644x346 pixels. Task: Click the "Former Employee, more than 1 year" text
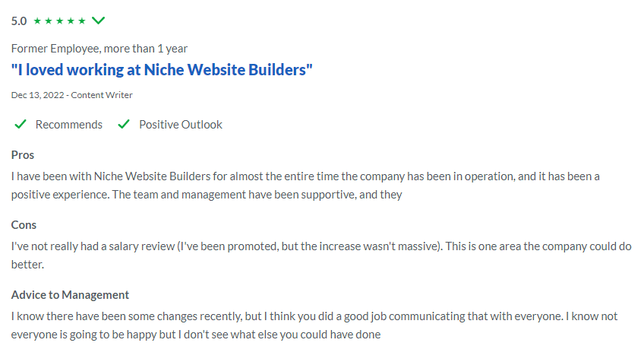(x=99, y=48)
